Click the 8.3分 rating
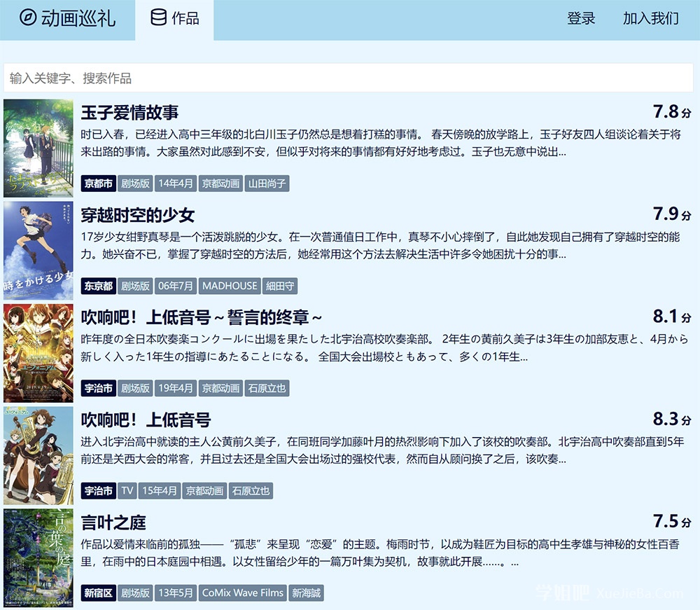This screenshot has height=610, width=700. (x=672, y=419)
